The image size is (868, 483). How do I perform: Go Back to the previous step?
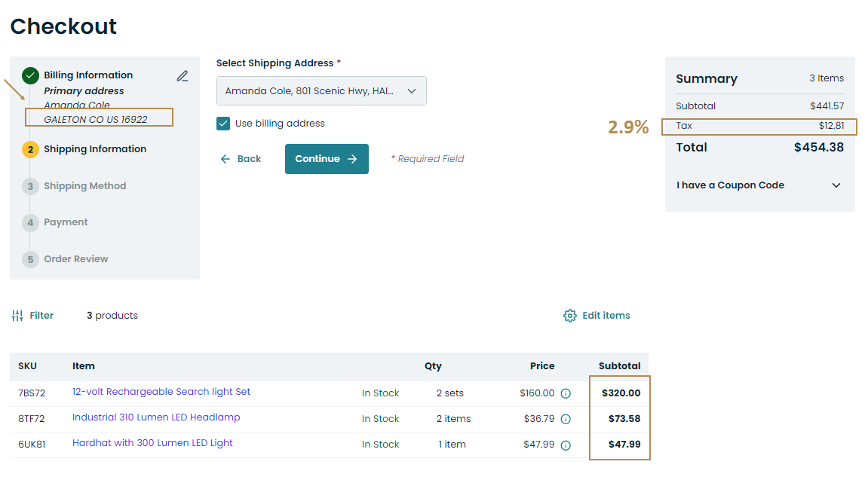[241, 159]
